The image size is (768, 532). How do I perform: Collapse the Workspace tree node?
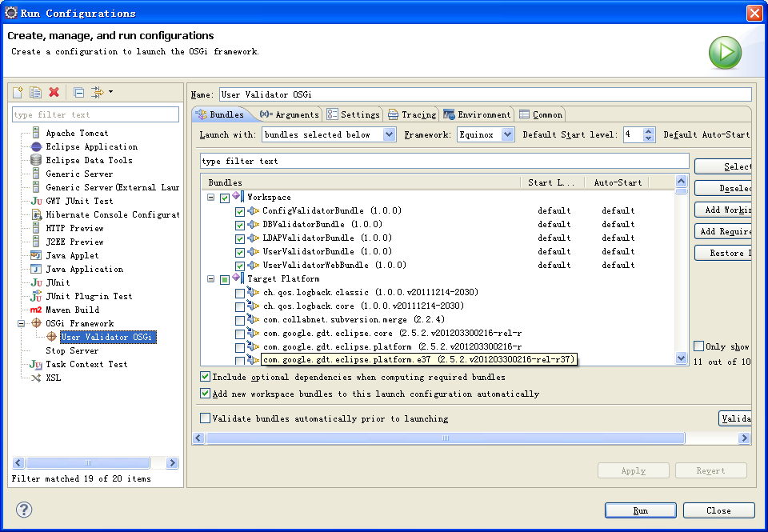210,198
